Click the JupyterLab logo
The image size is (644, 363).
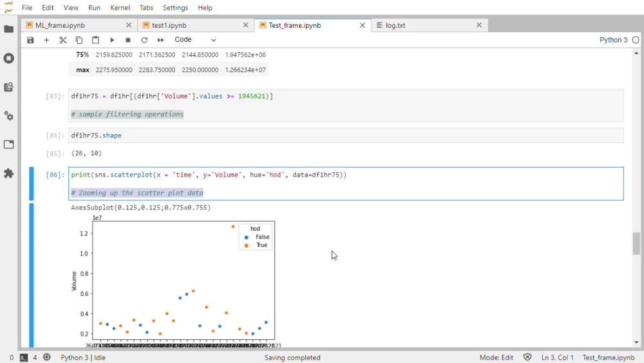[x=8, y=7]
